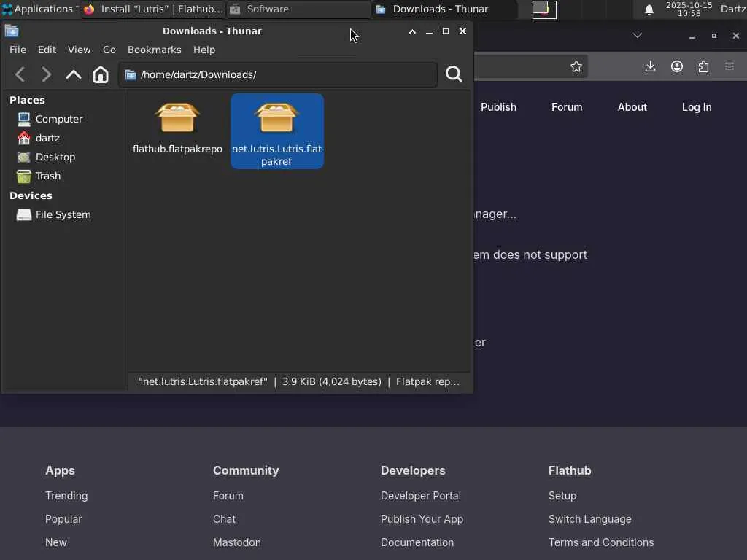Open Firefox extensions puzzle icon
Image resolution: width=747 pixels, height=560 pixels.
tap(703, 66)
